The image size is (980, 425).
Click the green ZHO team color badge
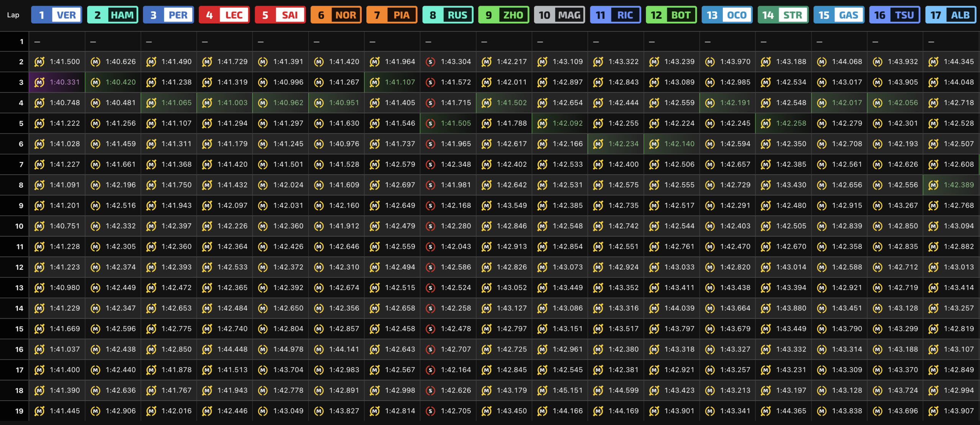[503, 15]
